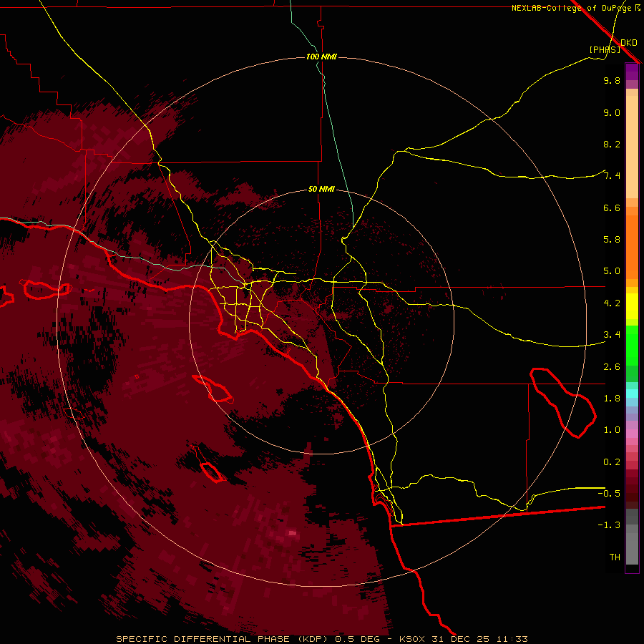Select the 3.4 scale value
The height and width of the screenshot is (644, 644).
point(612,335)
